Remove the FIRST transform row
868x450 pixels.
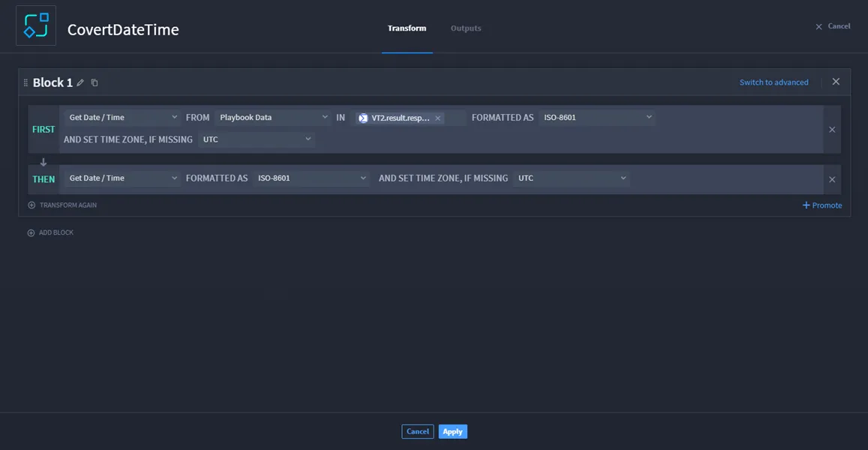coord(832,130)
